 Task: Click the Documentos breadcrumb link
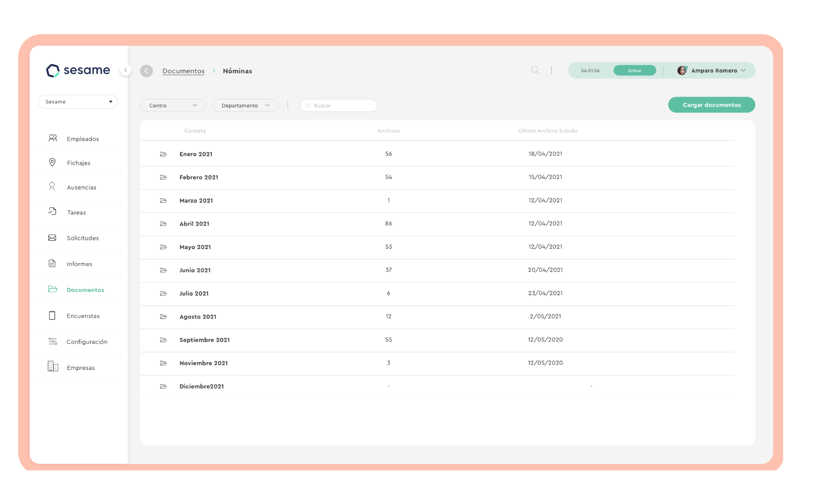pyautogui.click(x=183, y=71)
